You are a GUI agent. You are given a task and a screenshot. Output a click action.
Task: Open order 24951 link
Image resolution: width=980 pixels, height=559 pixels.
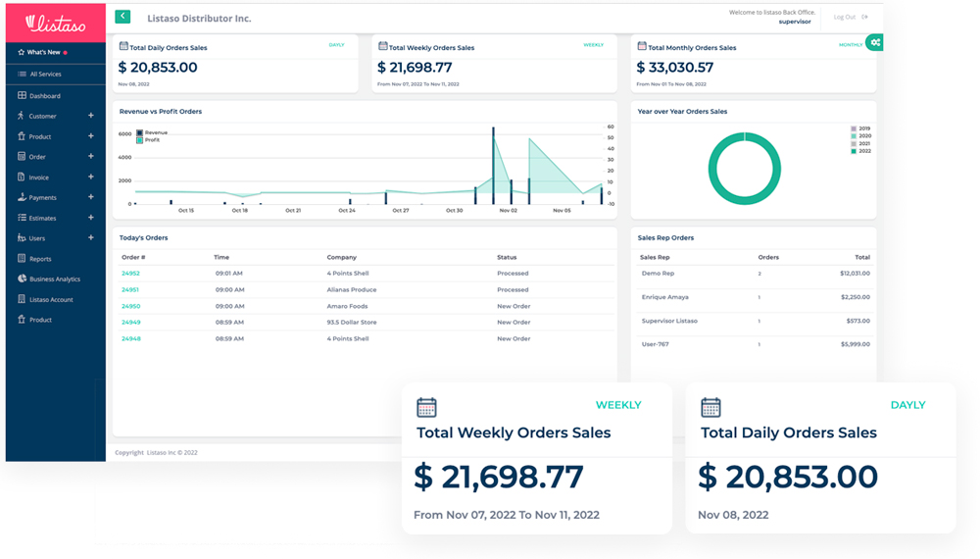[130, 289]
